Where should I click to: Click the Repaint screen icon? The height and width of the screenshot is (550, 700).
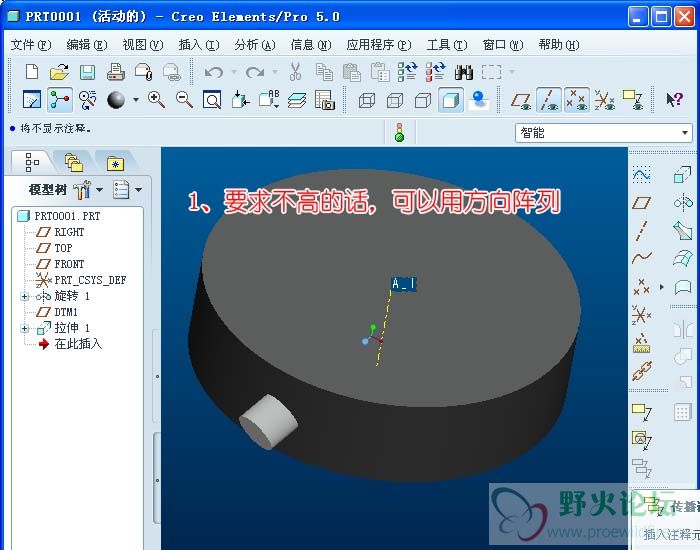pyautogui.click(x=32, y=100)
